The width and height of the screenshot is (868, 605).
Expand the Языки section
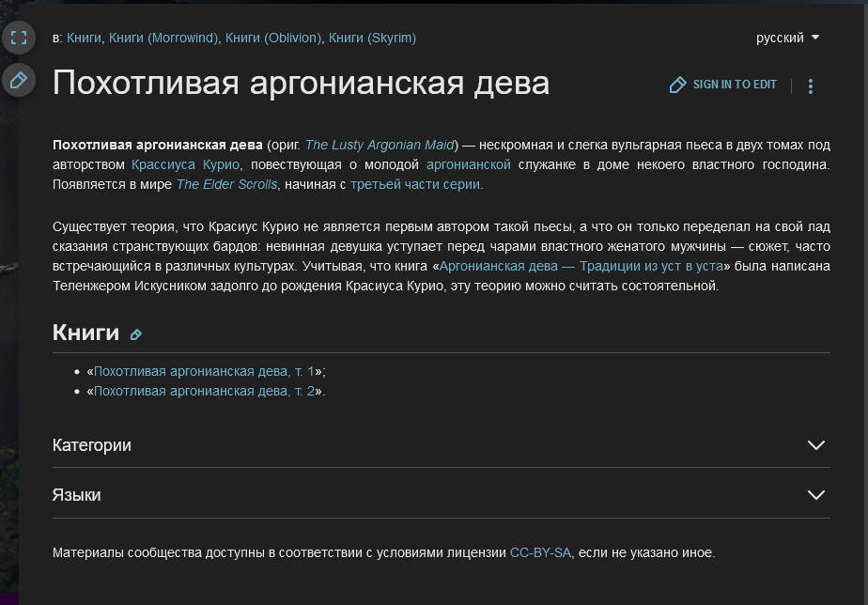coord(442,494)
